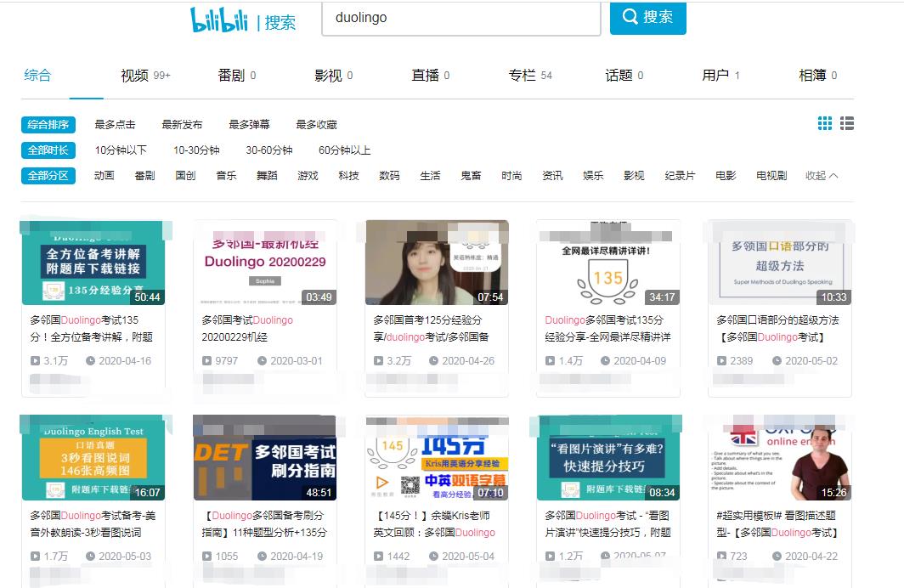904x588 pixels.
Task: Open the 番剧 tab
Action: pyautogui.click(x=237, y=76)
